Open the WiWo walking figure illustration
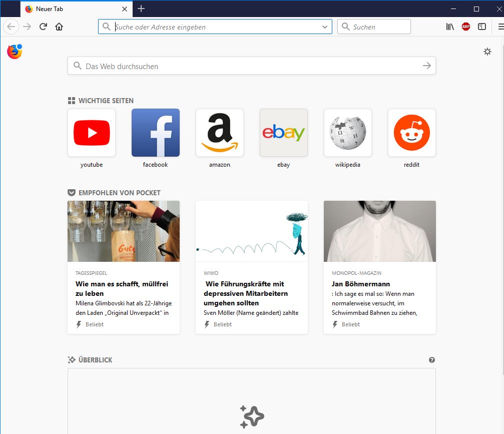Screen dimensions: 504x434 [252, 231]
